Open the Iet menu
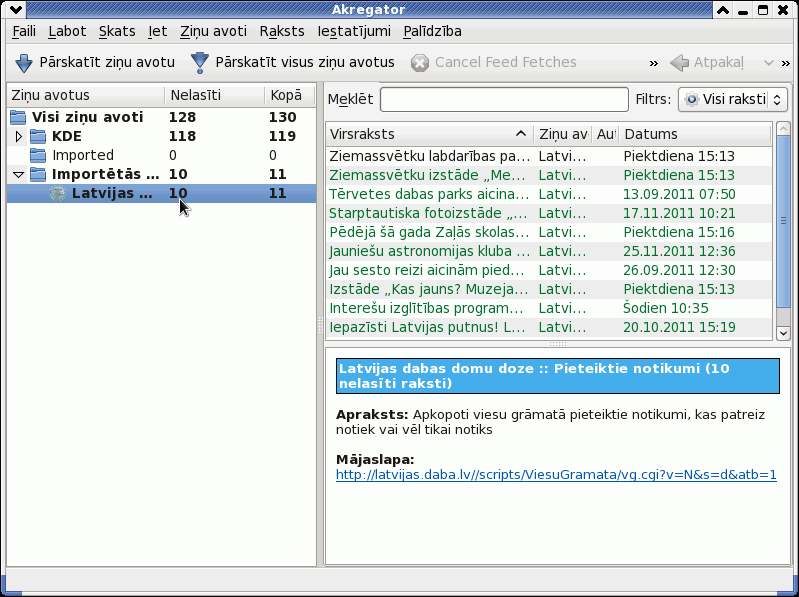The height and width of the screenshot is (597, 799). (x=157, y=31)
